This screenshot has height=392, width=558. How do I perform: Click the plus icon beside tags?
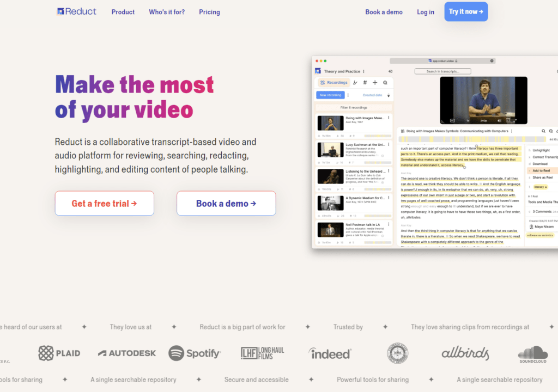pyautogui.click(x=374, y=83)
